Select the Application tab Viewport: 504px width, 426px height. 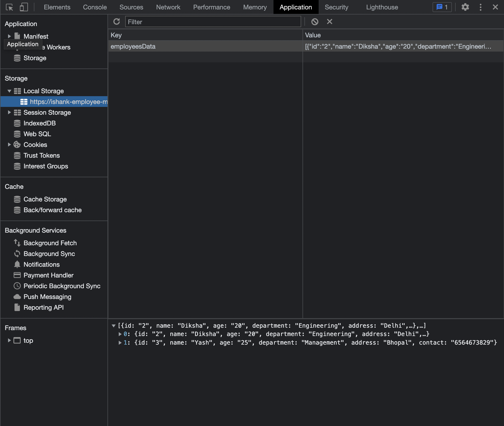pos(296,7)
